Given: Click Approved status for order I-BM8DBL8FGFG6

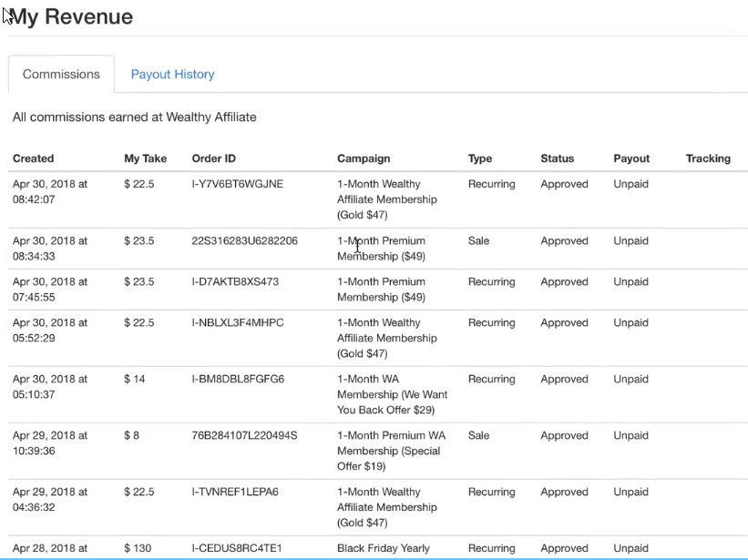Looking at the screenshot, I should click(564, 379).
